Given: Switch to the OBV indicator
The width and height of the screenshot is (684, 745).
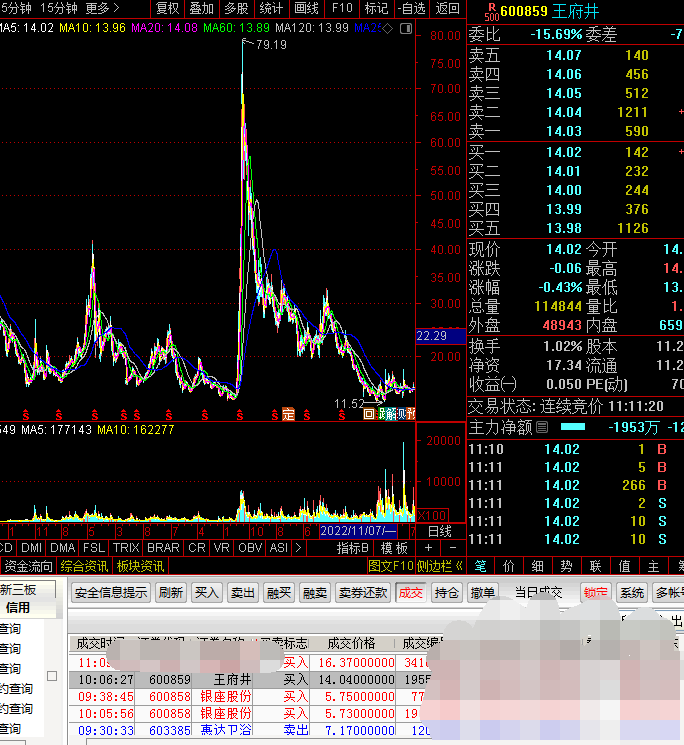Looking at the screenshot, I should (x=250, y=548).
